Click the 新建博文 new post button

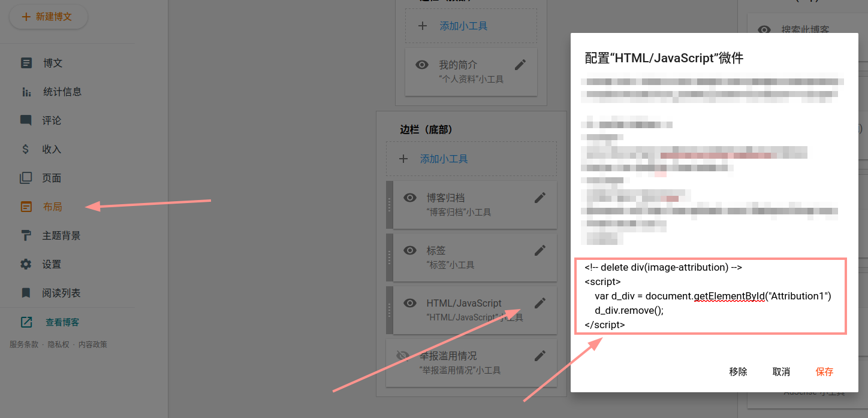(49, 17)
